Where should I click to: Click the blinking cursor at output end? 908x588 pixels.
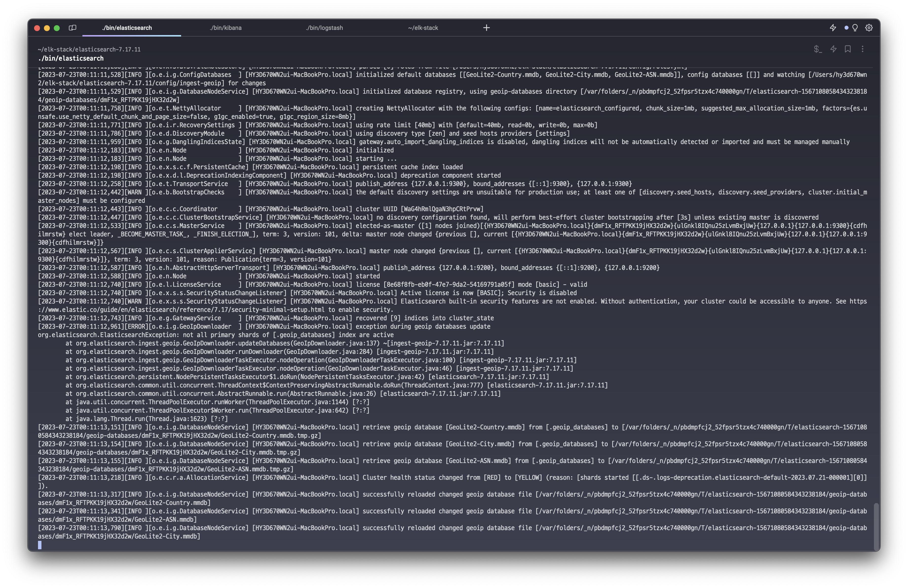click(40, 545)
